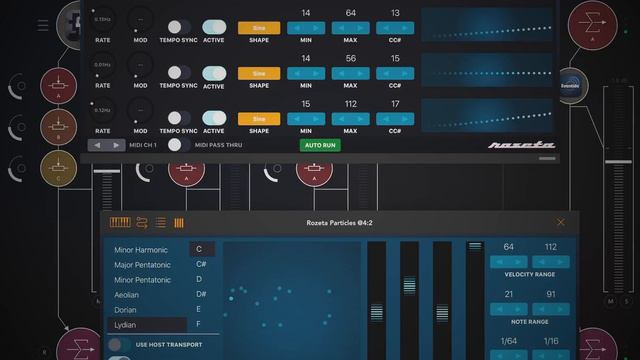Open the list icon in Particles header
Screen dimensions: 640x360
pyautogui.click(x=160, y=222)
